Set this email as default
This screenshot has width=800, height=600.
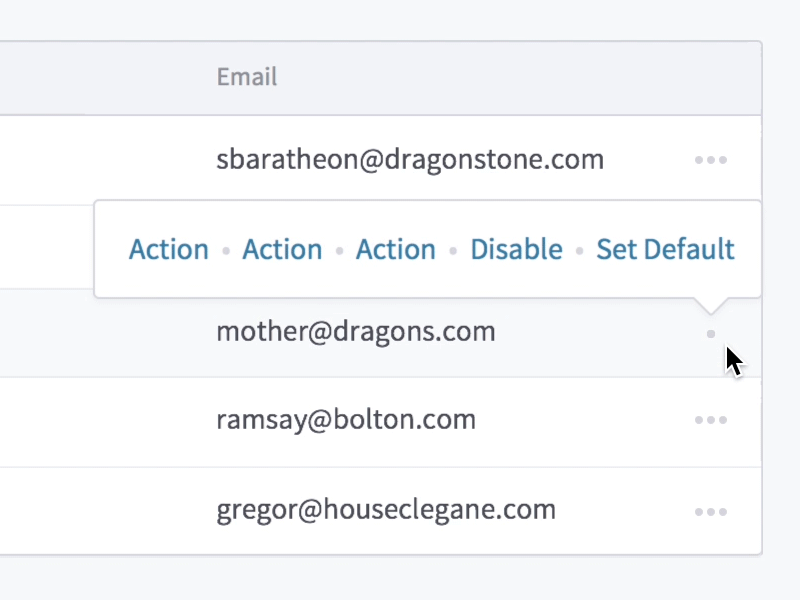665,249
